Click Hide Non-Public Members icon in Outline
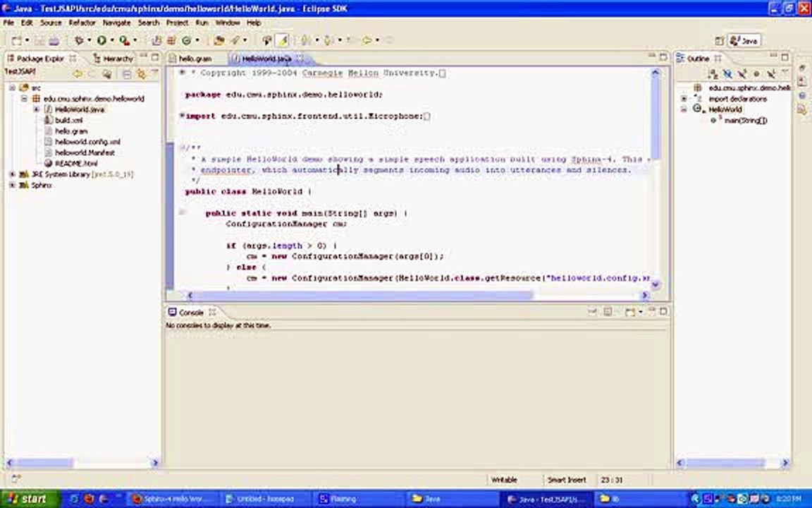The width and height of the screenshot is (812, 508). point(756,74)
